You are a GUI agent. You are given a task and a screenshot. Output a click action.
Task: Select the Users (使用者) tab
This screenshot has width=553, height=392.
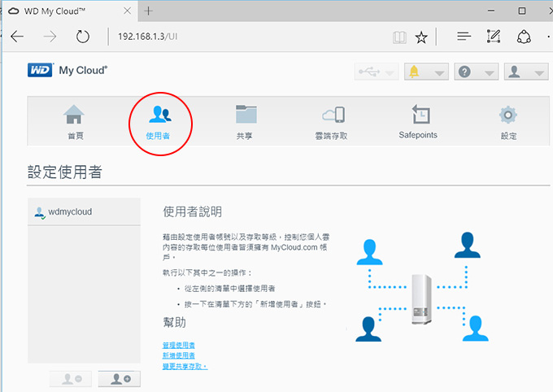(x=159, y=122)
